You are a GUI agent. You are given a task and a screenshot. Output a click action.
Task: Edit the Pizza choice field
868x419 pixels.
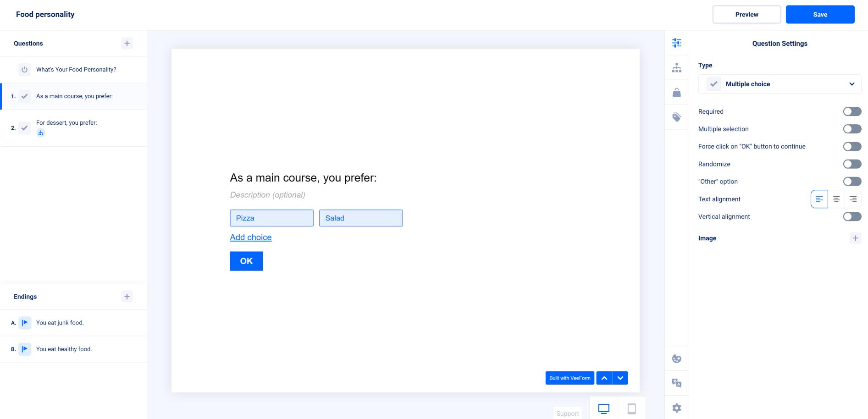271,218
